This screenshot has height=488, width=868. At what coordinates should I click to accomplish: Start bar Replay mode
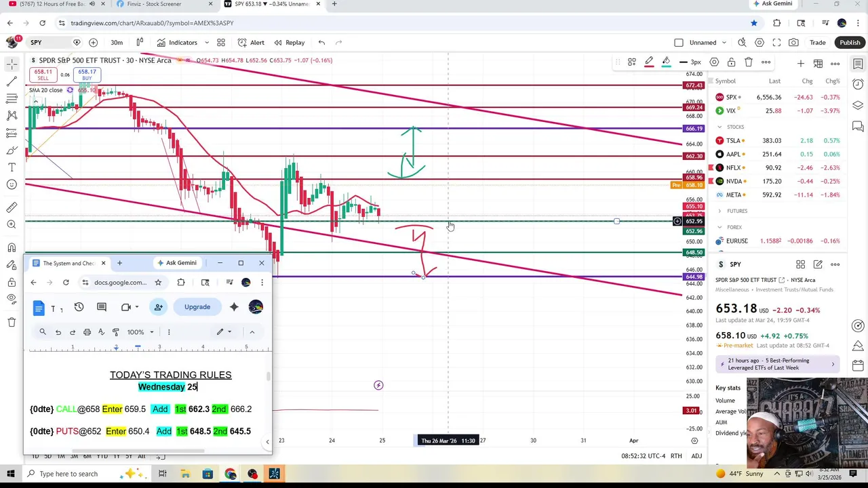coord(290,43)
